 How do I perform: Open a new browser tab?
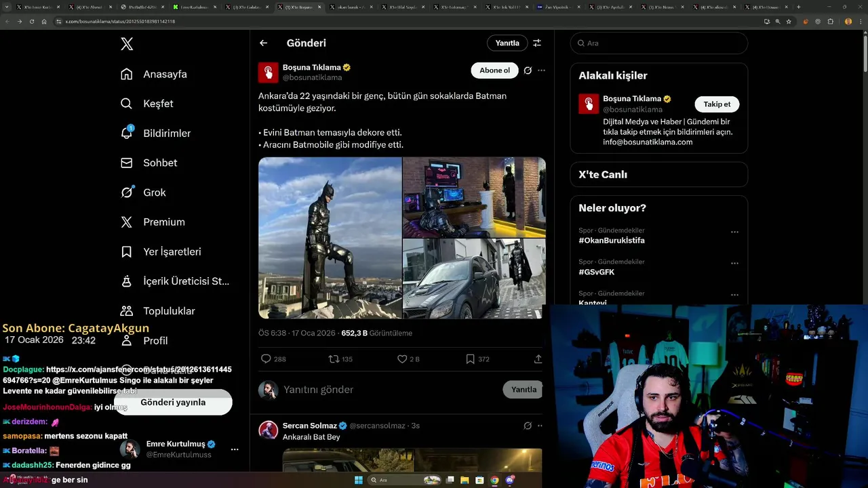(798, 7)
